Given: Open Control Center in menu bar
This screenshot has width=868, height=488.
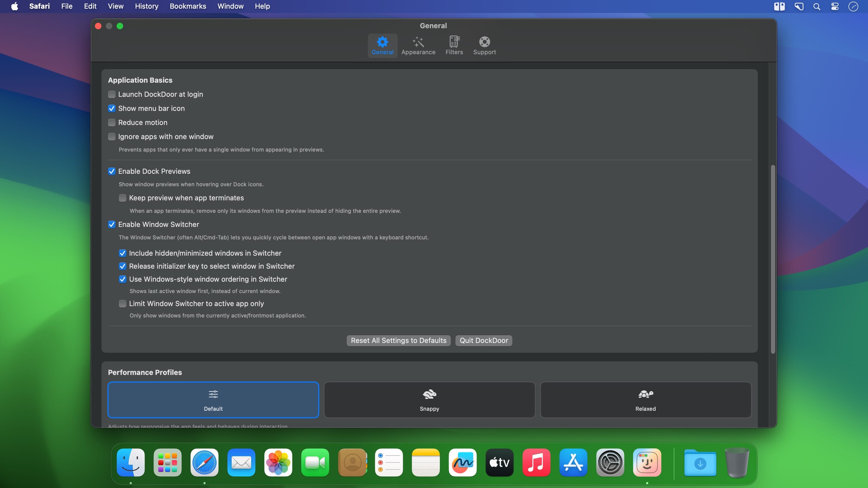Looking at the screenshot, I should click(x=835, y=7).
